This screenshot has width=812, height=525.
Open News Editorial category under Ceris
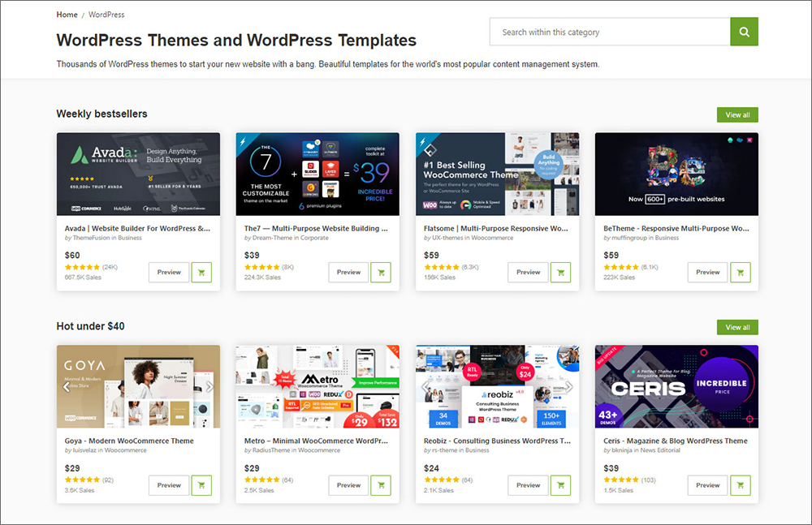click(660, 450)
